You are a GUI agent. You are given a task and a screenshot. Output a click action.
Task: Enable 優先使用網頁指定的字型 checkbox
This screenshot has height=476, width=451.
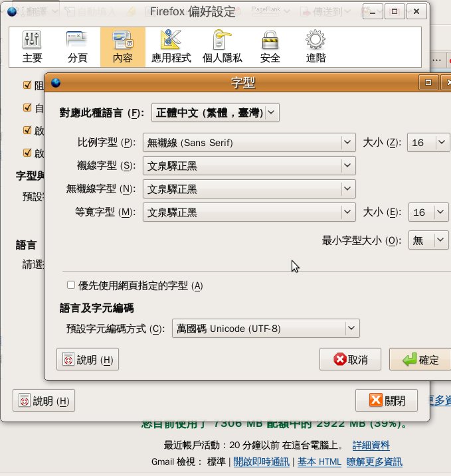(x=71, y=285)
